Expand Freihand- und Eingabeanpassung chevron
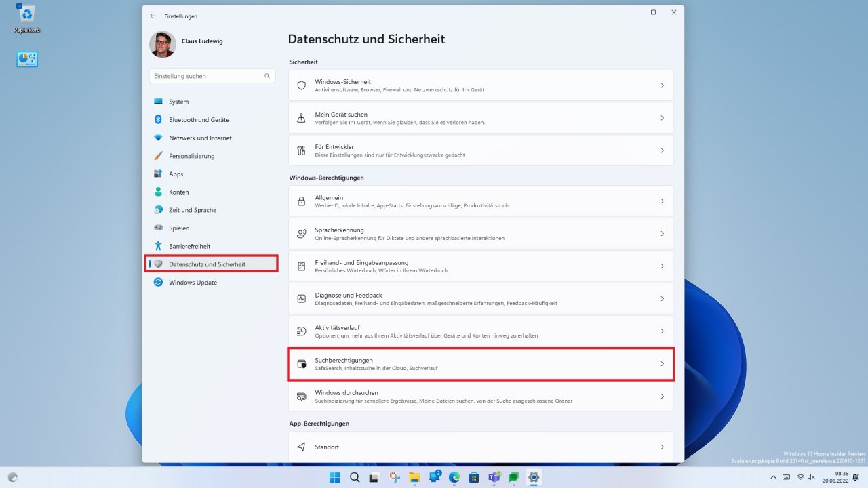The width and height of the screenshot is (868, 488). point(662,266)
